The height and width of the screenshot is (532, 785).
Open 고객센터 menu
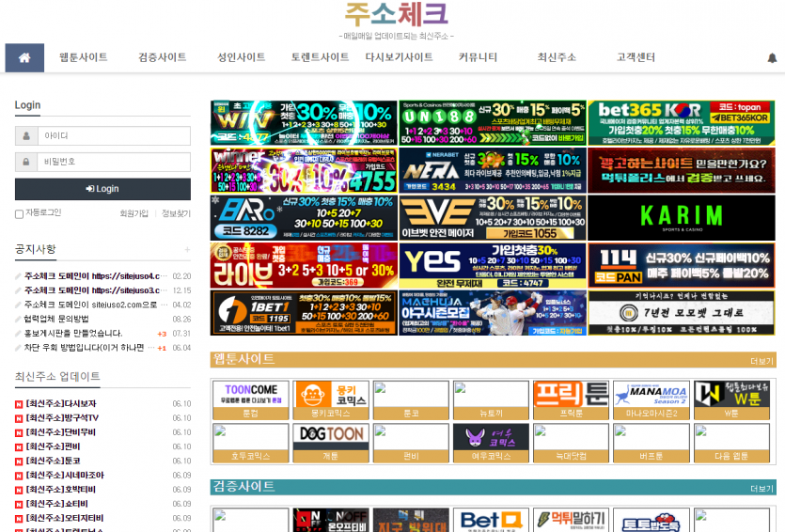(636, 57)
